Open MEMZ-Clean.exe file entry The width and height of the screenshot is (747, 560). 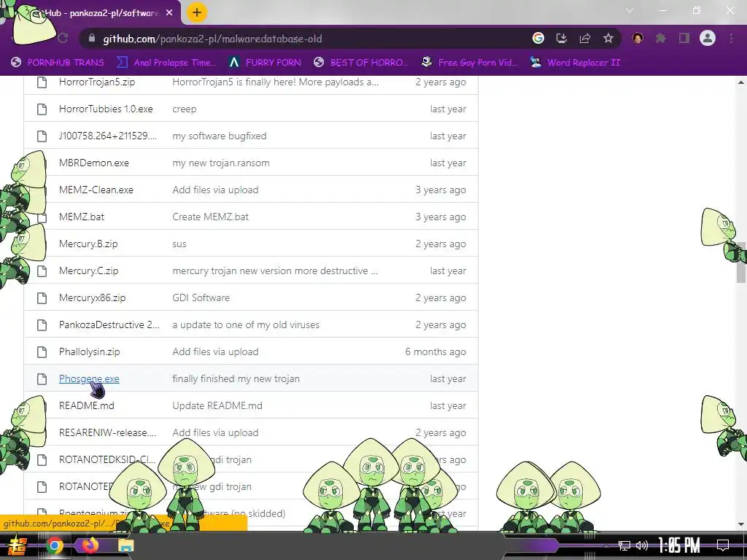[x=96, y=190]
